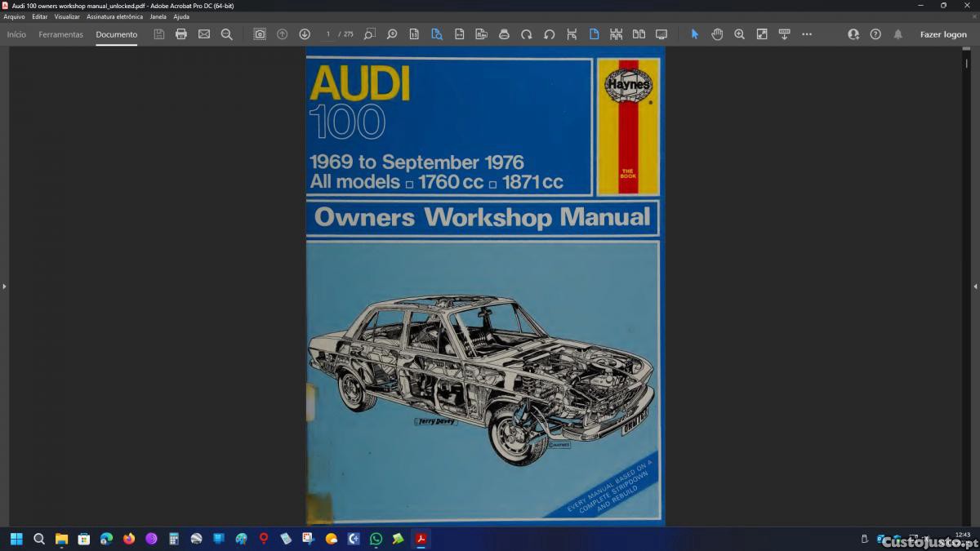
Task: Toggle single page view mode
Action: pos(594,34)
